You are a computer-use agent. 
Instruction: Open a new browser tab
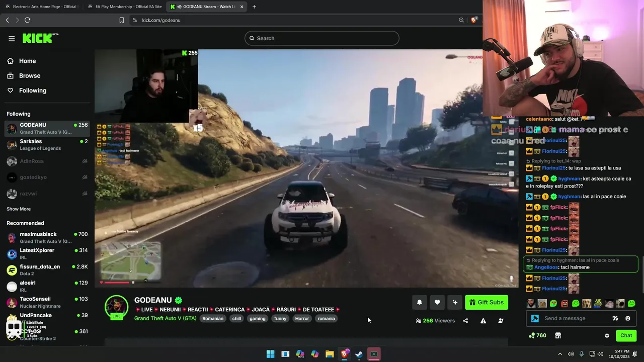[254, 7]
